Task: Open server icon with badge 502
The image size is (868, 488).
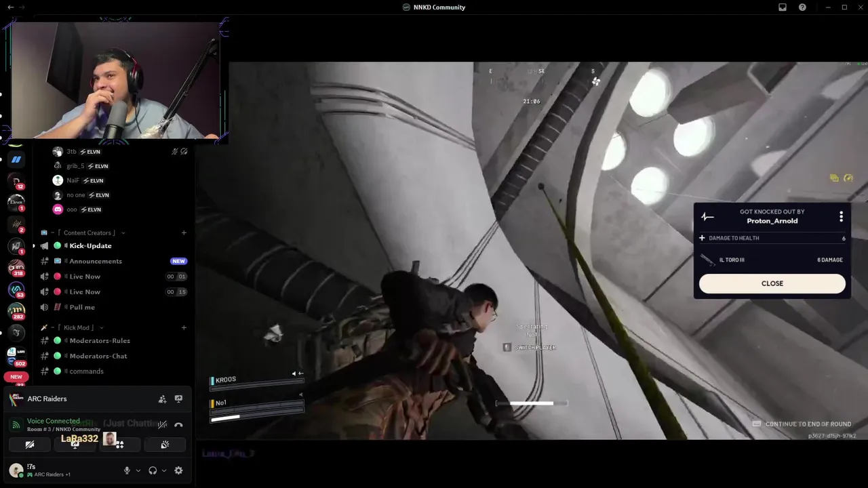Action: coord(16,354)
